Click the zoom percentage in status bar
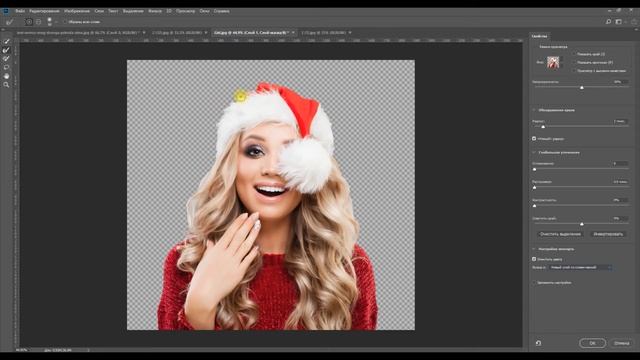Image resolution: width=640 pixels, height=360 pixels. (22, 350)
